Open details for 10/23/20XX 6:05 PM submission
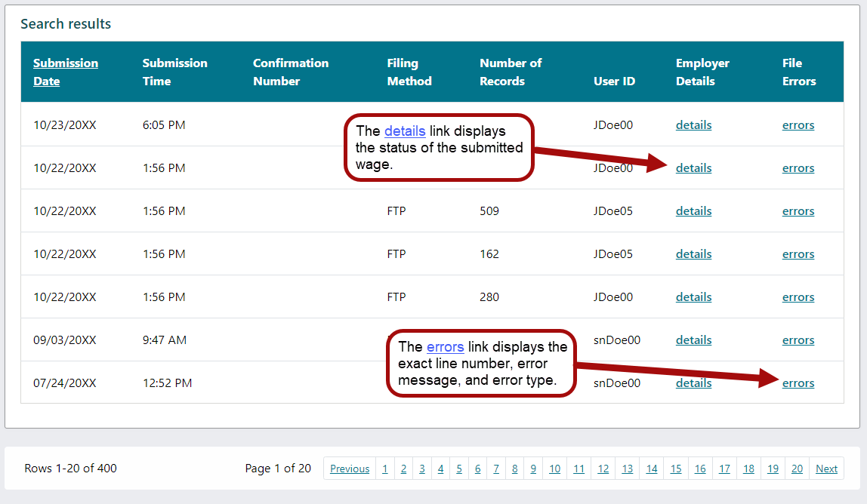867x504 pixels. tap(693, 125)
